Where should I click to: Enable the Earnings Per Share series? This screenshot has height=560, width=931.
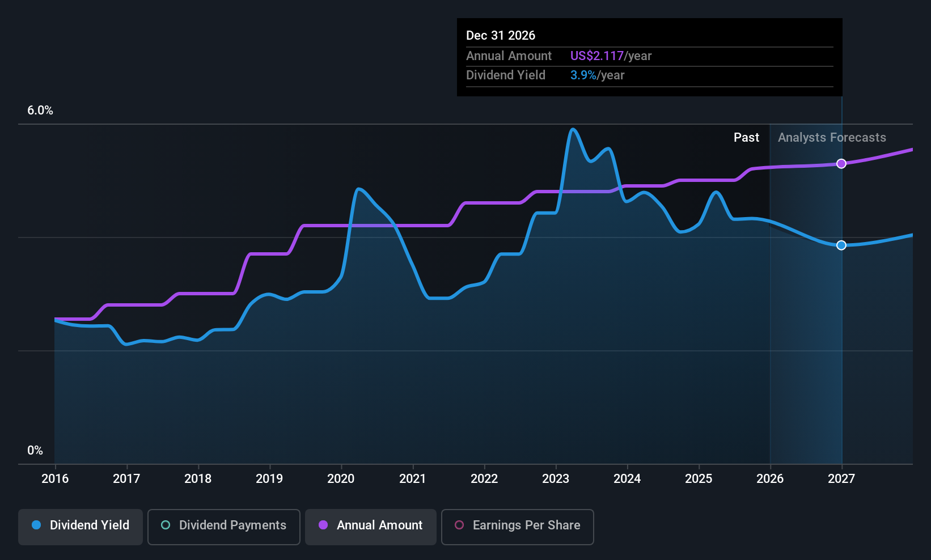tap(518, 527)
